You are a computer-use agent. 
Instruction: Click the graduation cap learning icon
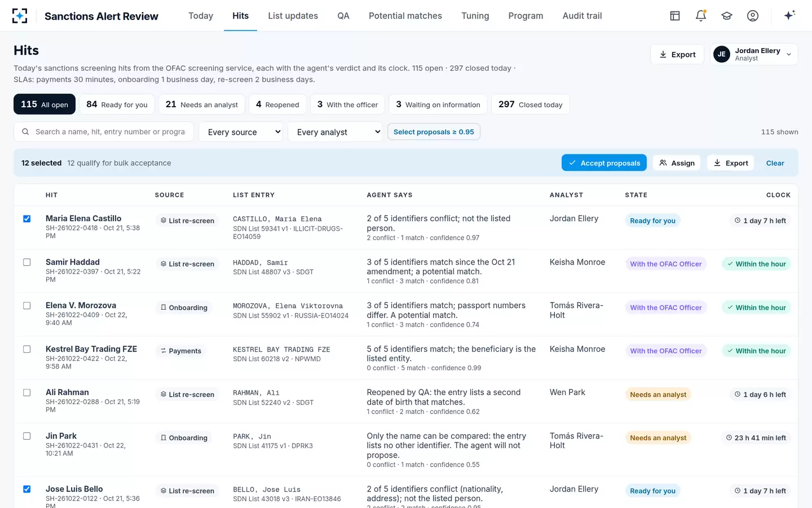pos(727,16)
